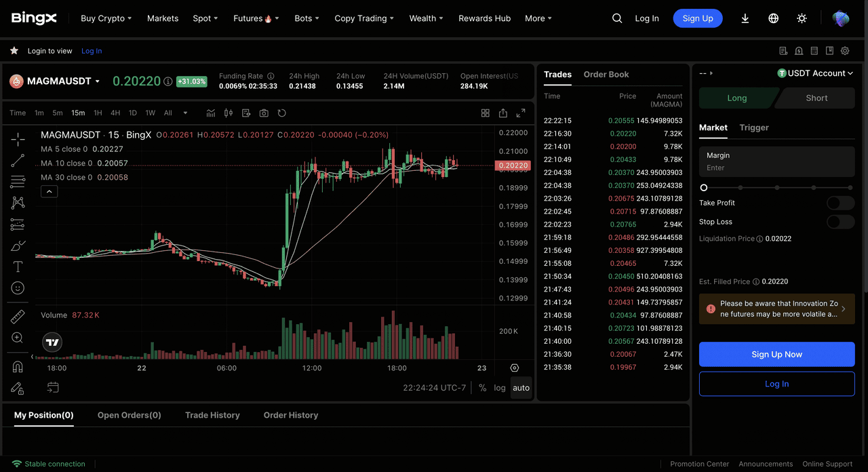
Task: Collapse the MA indicator legend
Action: [x=49, y=192]
